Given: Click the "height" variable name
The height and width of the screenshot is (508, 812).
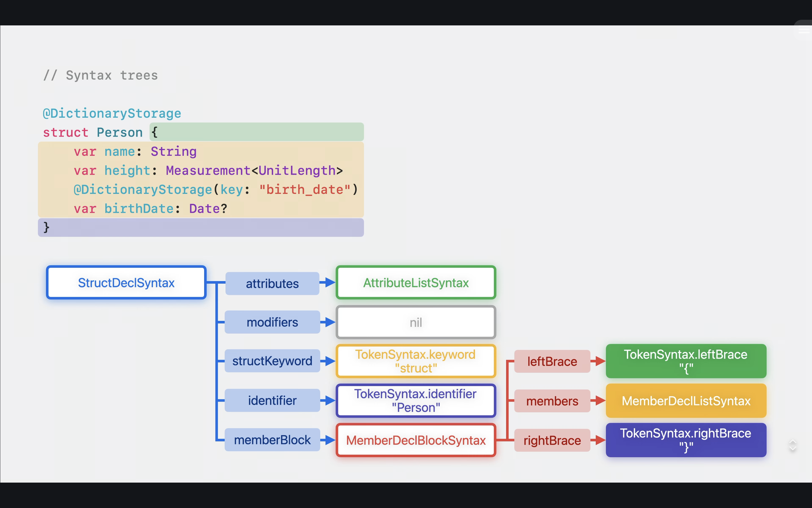Looking at the screenshot, I should 127,171.
